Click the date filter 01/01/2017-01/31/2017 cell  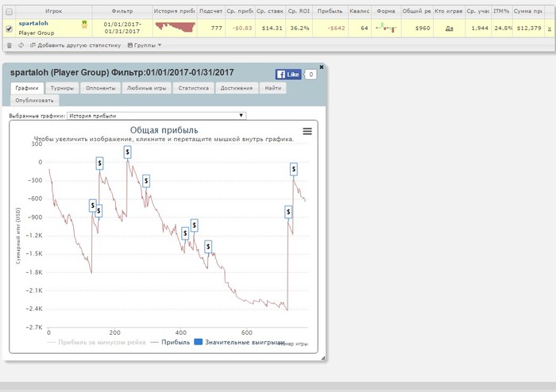122,28
